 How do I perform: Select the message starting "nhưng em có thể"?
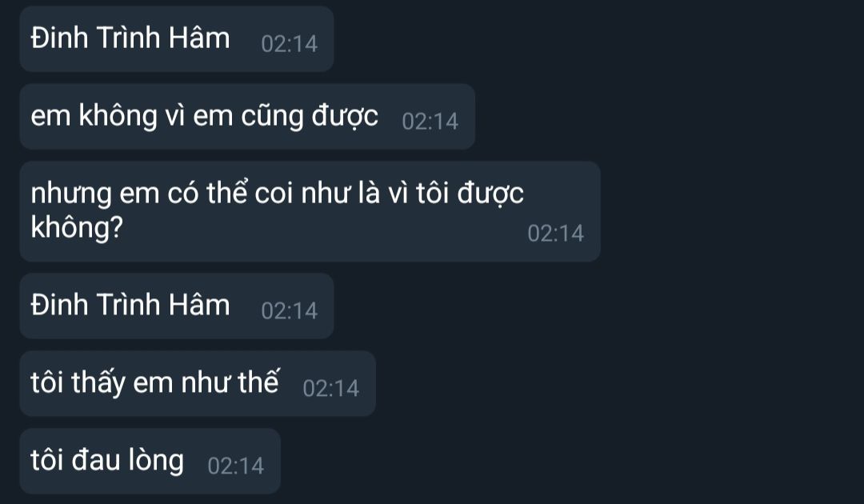tap(310, 211)
